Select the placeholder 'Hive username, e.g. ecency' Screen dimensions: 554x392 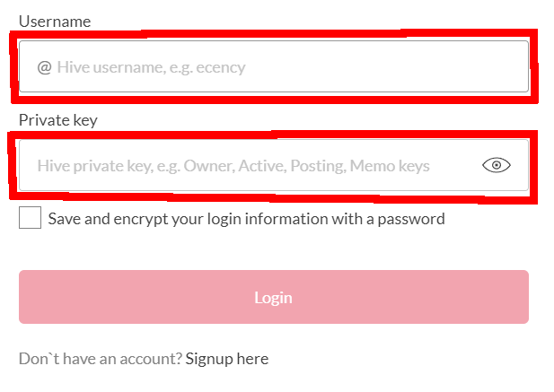click(151, 67)
